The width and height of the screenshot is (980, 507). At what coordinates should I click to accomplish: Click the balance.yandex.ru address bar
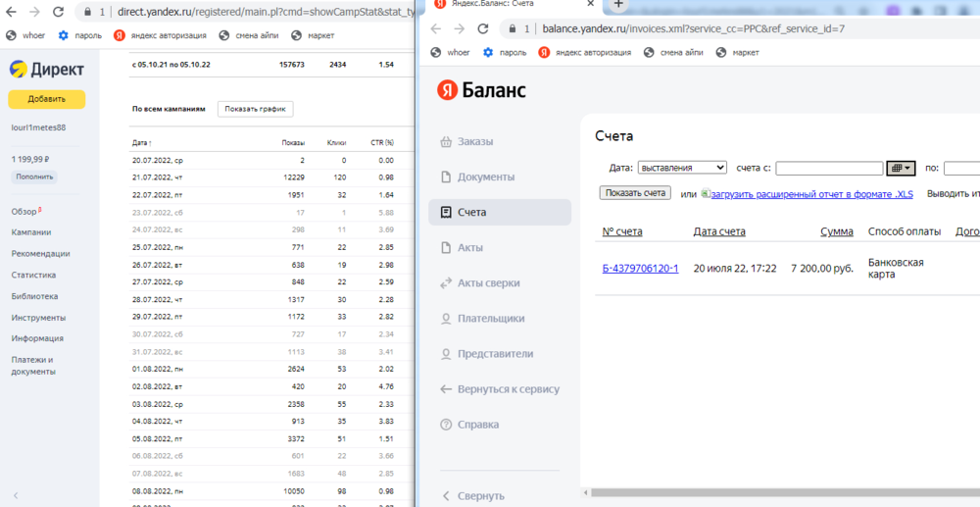point(738,28)
